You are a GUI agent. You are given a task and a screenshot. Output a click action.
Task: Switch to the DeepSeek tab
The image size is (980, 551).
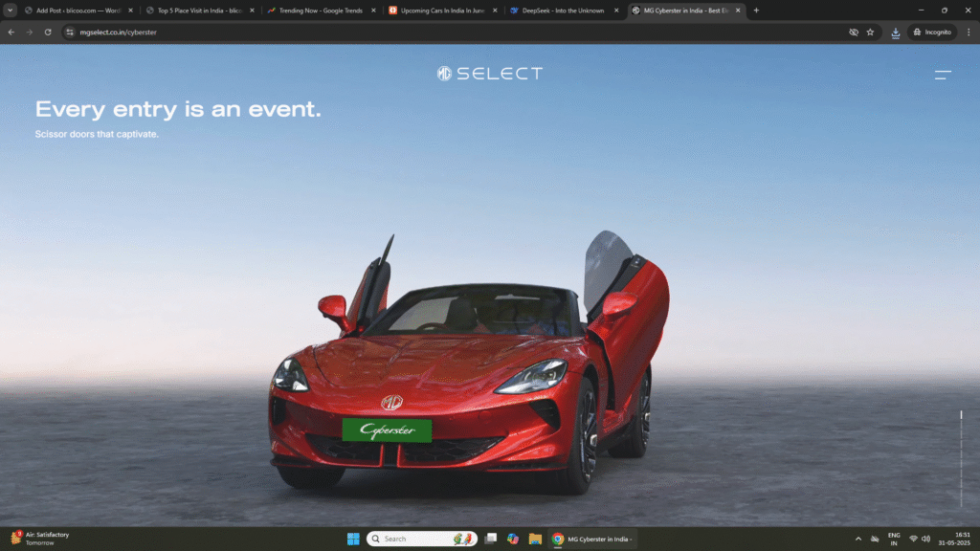click(x=562, y=11)
